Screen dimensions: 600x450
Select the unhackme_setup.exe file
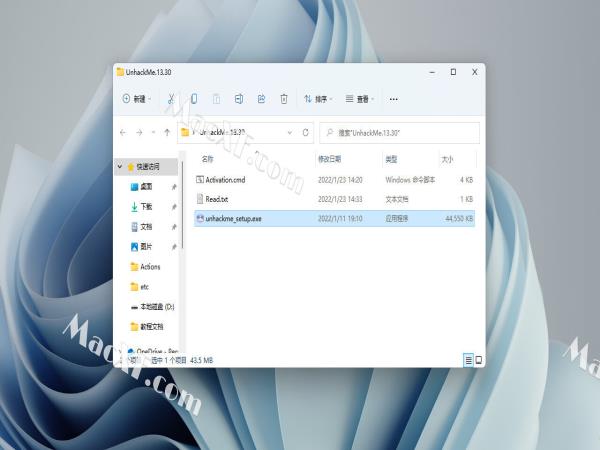point(334,218)
